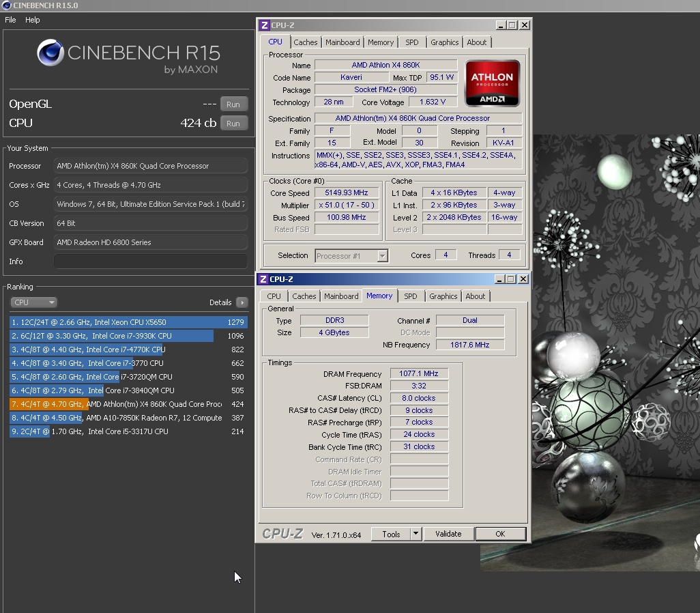Switch to Graphics tab in upper CPU-Z window
This screenshot has width=700, height=613.
tap(444, 42)
